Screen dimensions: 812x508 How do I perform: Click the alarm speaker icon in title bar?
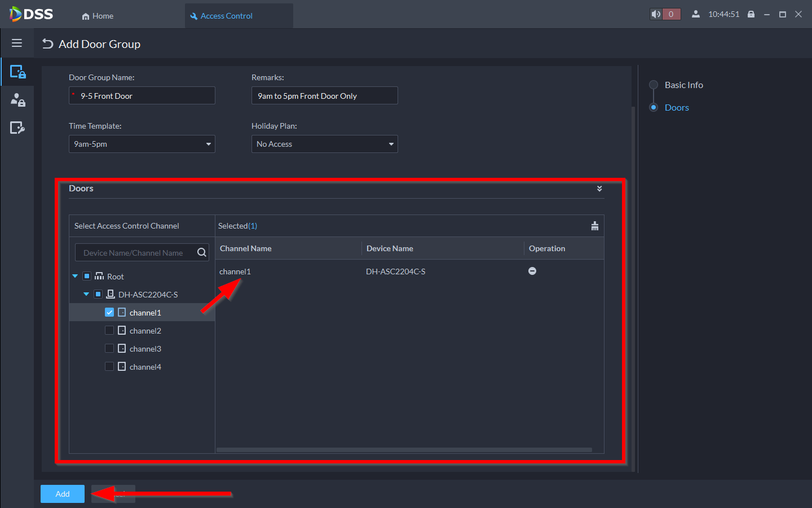(x=656, y=14)
